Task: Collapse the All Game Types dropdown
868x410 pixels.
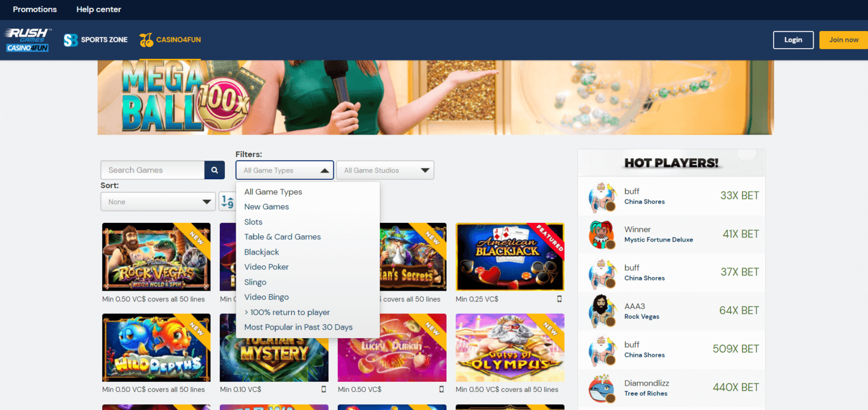Action: point(284,170)
